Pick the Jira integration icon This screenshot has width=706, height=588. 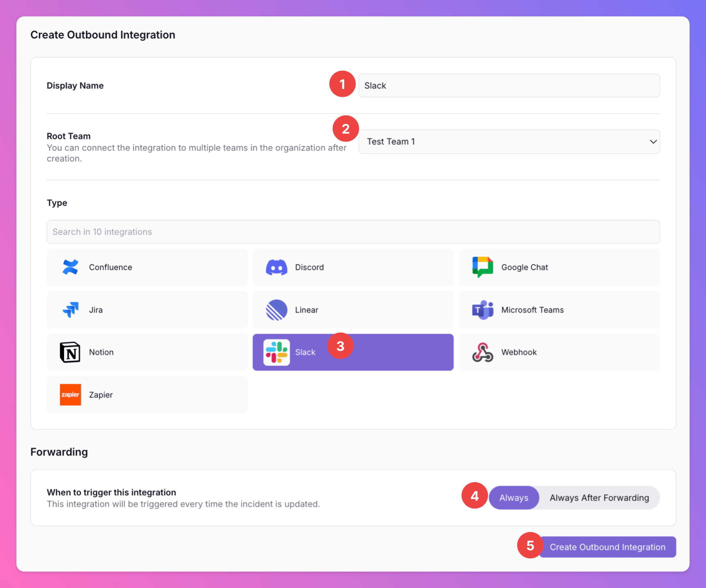(x=70, y=310)
